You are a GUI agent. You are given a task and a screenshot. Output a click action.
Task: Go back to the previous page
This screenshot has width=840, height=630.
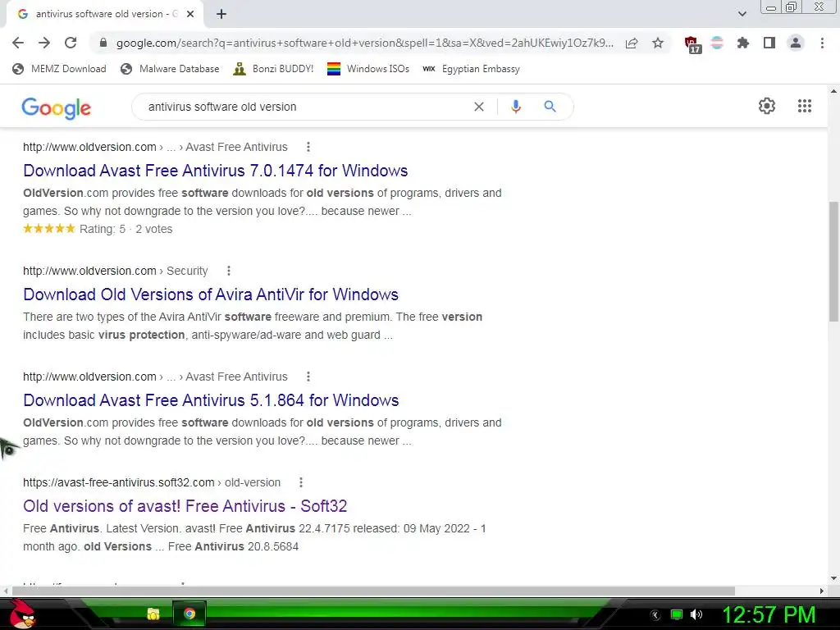click(18, 43)
